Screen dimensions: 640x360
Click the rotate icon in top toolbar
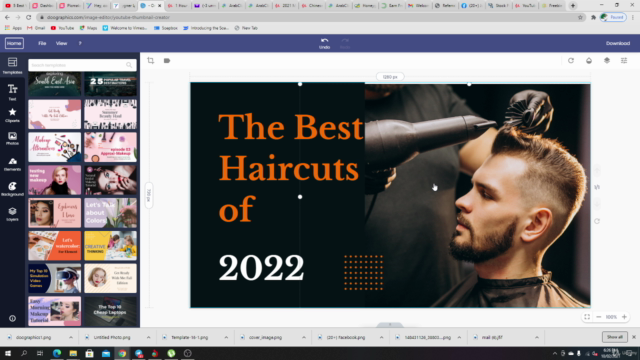(x=571, y=60)
